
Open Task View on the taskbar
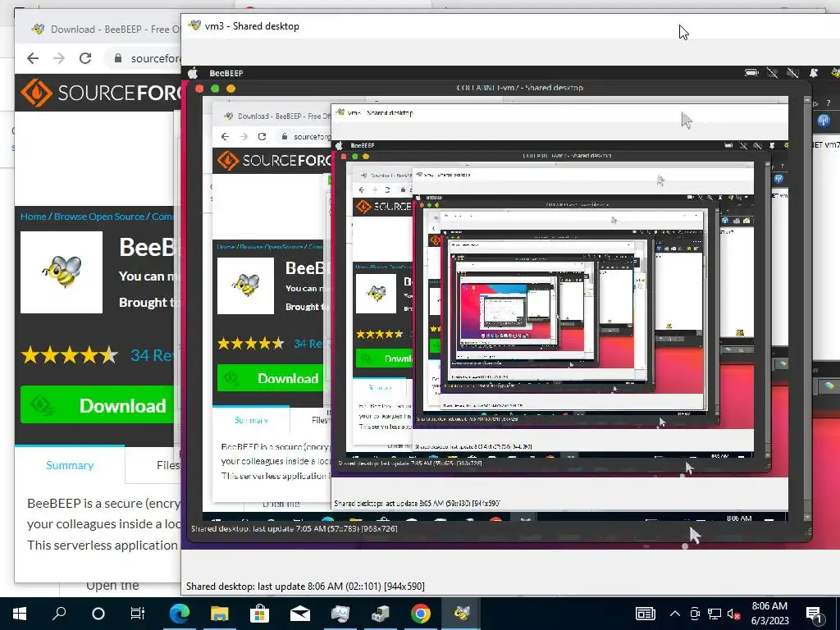138,614
